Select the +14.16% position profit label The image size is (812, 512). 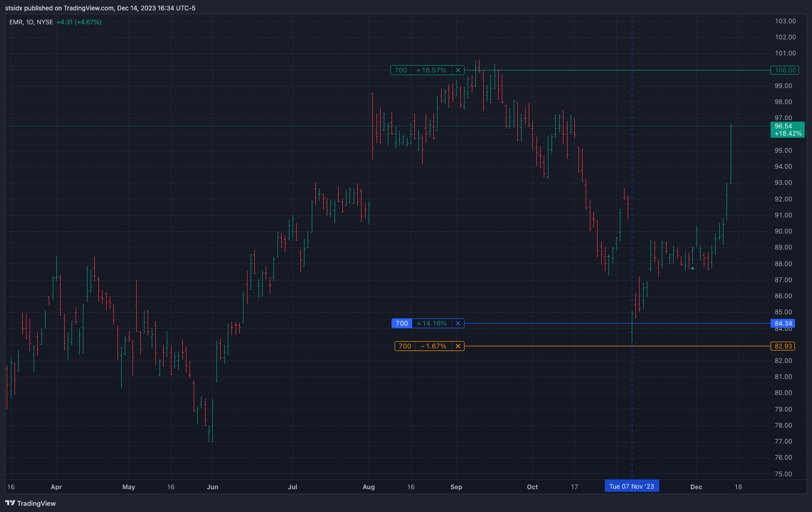432,324
